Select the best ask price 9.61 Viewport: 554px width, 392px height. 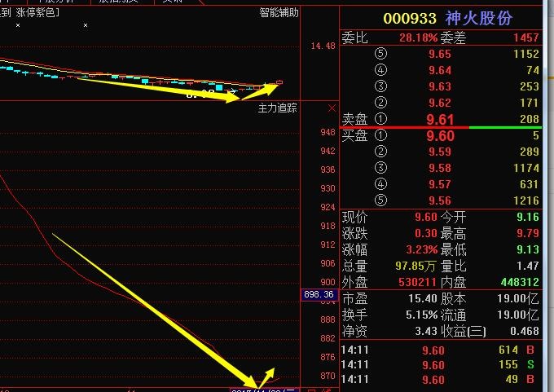point(440,120)
